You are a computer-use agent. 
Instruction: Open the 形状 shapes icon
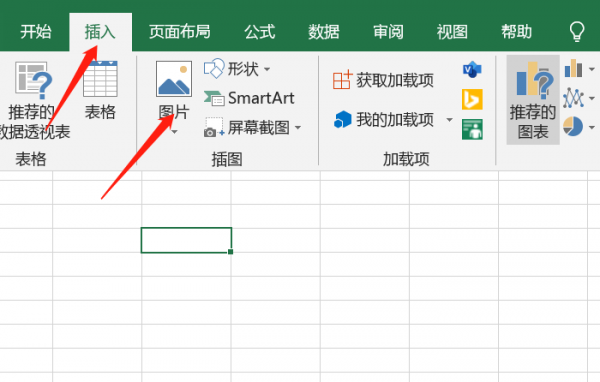[x=214, y=69]
